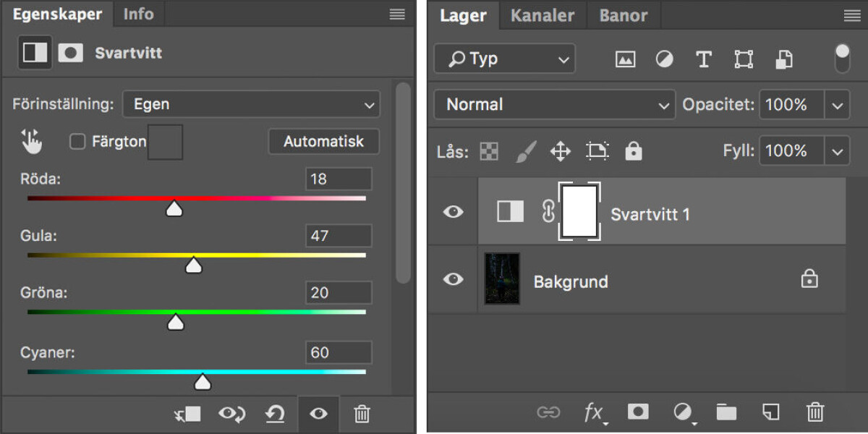The width and height of the screenshot is (868, 434).
Task: Filter layers by smart objects icon
Action: coord(783,59)
